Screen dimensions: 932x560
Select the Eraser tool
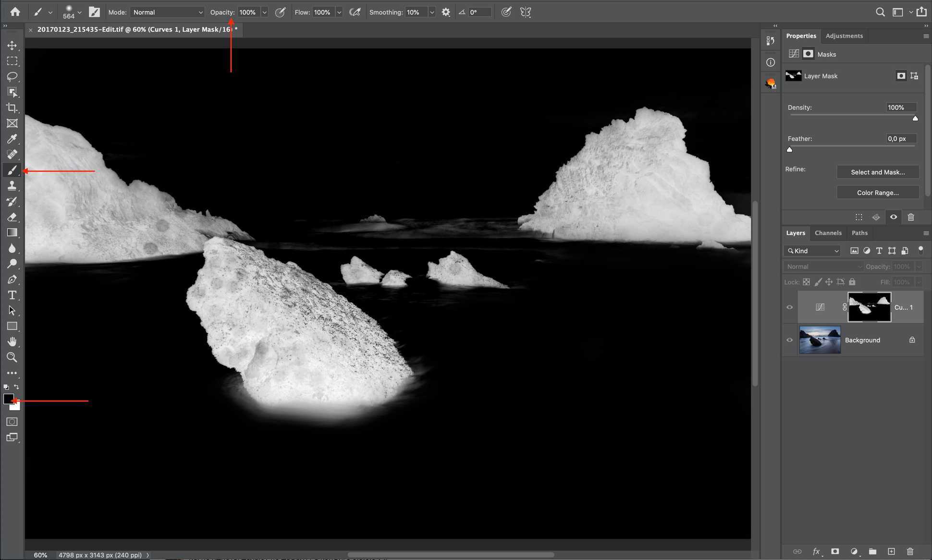[x=12, y=217]
